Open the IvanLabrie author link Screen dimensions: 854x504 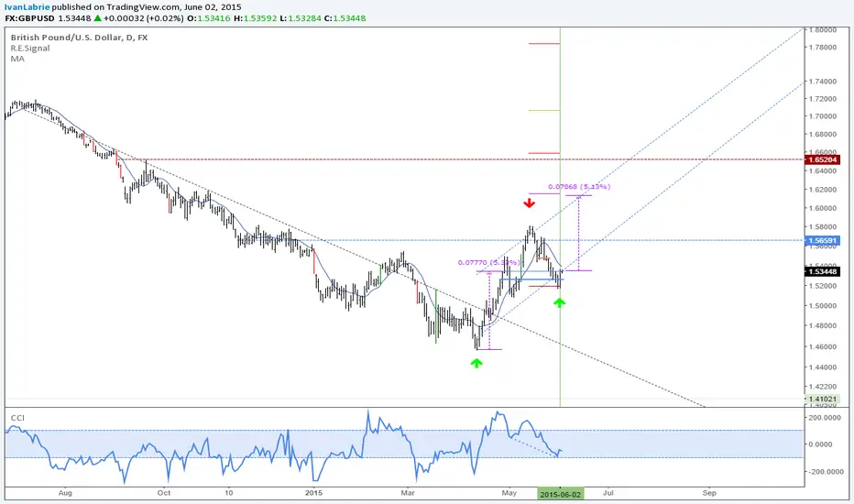coord(27,7)
